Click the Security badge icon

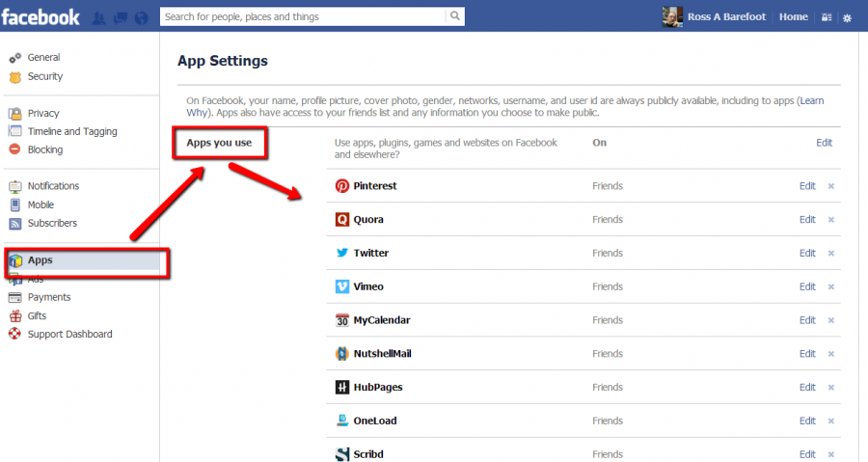[x=14, y=77]
